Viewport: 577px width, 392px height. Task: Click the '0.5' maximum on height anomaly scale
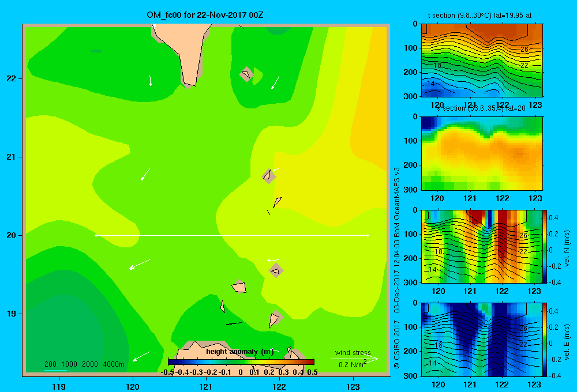pyautogui.click(x=312, y=372)
